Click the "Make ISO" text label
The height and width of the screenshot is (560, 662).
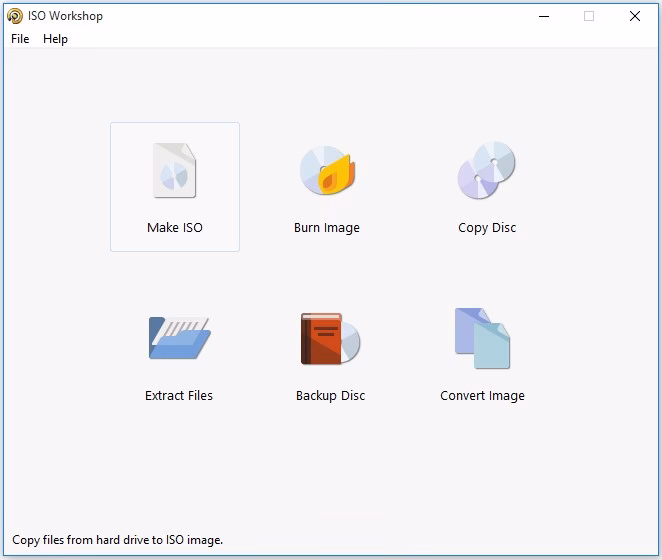[175, 228]
